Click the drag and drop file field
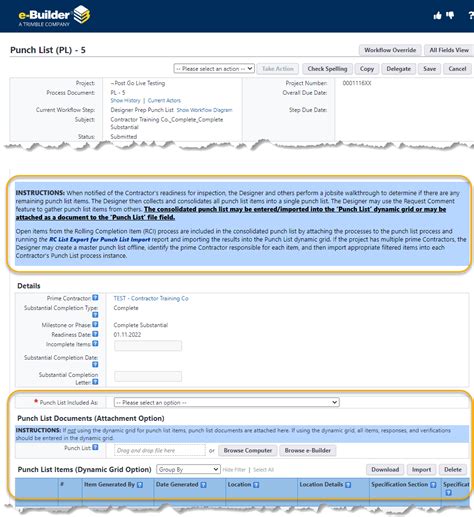This screenshot has width=474, height=517. (x=160, y=450)
